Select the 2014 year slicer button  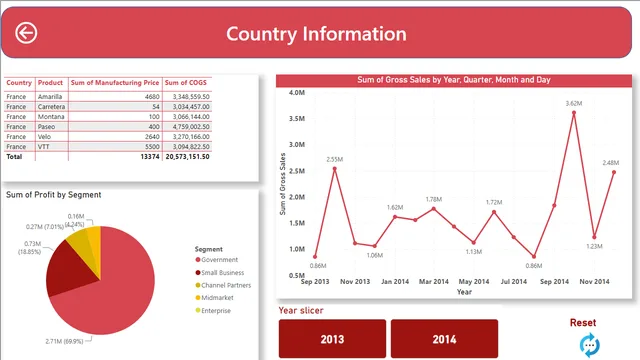(x=444, y=339)
